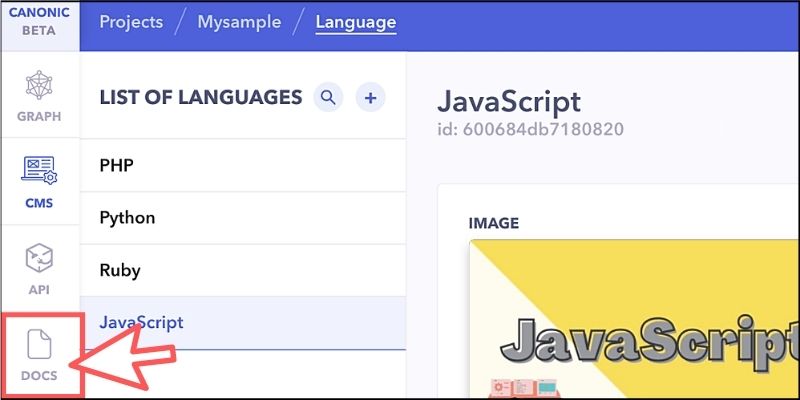Select JavaScript in the language list
Screen dimensions: 800x400
coord(243,322)
